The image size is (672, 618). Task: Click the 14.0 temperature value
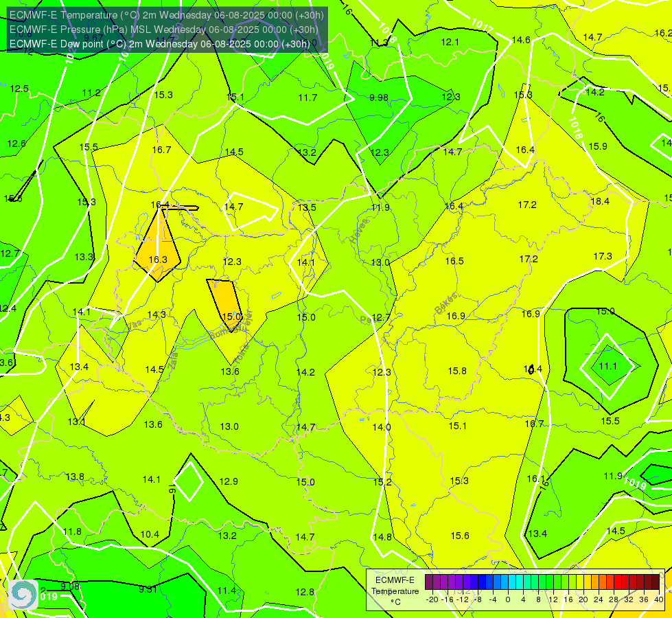(x=382, y=427)
